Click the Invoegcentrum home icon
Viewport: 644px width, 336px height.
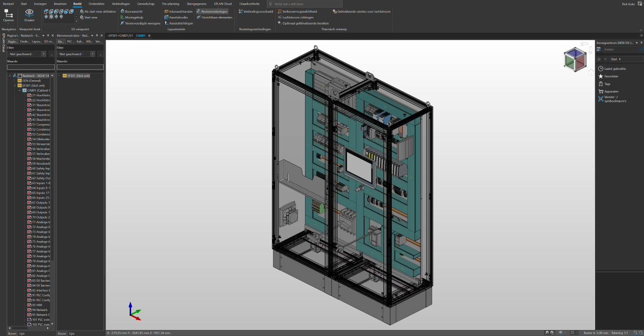(599, 59)
